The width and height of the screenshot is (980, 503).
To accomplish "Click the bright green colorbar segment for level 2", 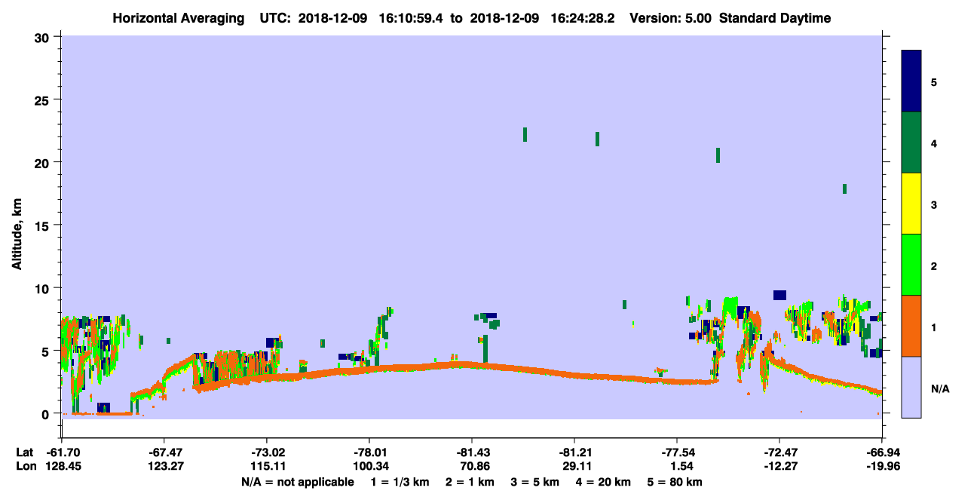I will [x=911, y=265].
